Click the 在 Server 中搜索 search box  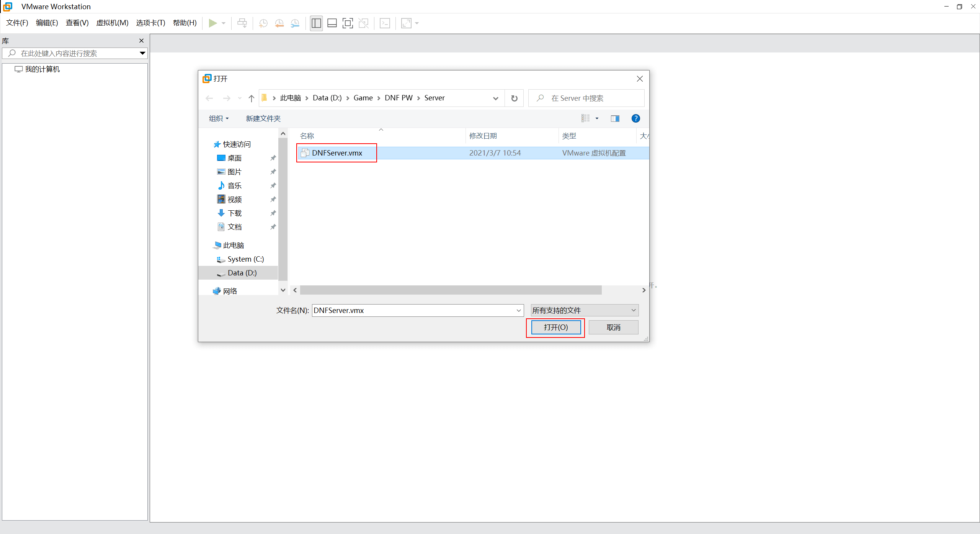click(x=586, y=98)
